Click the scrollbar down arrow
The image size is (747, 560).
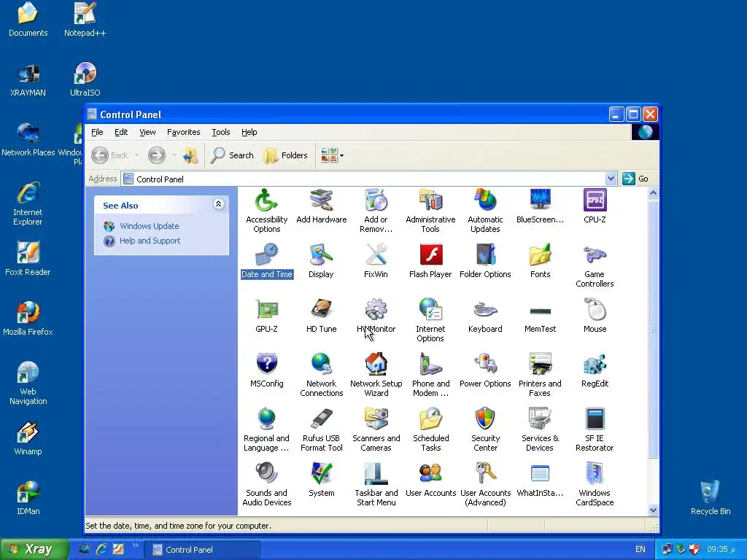pos(653,510)
